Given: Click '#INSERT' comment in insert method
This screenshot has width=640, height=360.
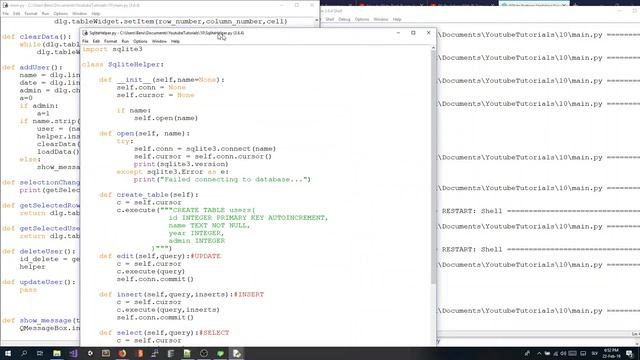Looking at the screenshot, I should pos(249,294).
